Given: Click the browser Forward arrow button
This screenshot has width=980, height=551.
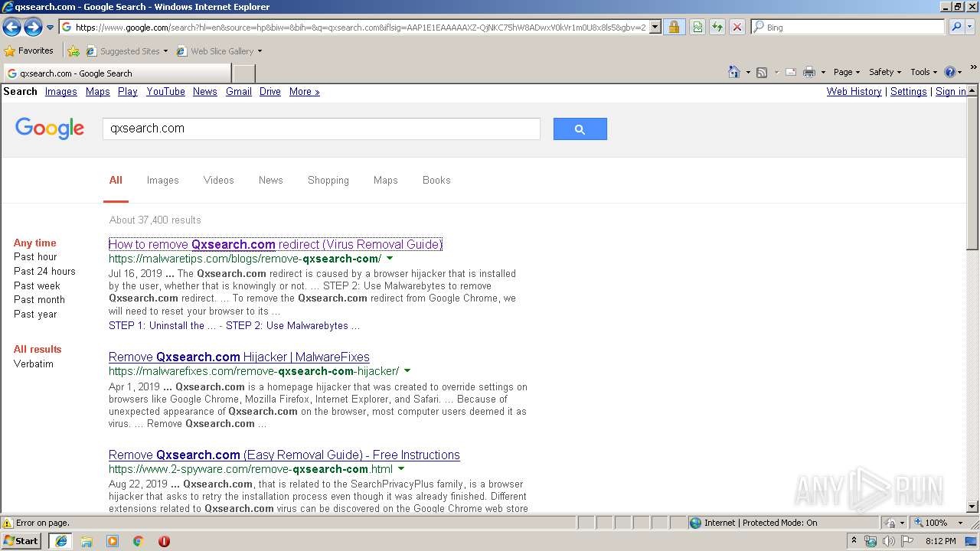Looking at the screenshot, I should coord(33,28).
